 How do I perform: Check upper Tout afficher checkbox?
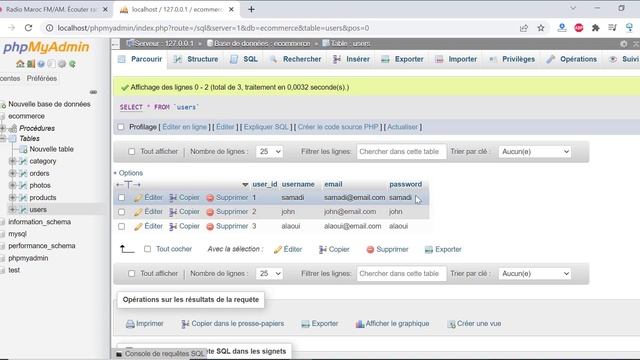(x=131, y=151)
